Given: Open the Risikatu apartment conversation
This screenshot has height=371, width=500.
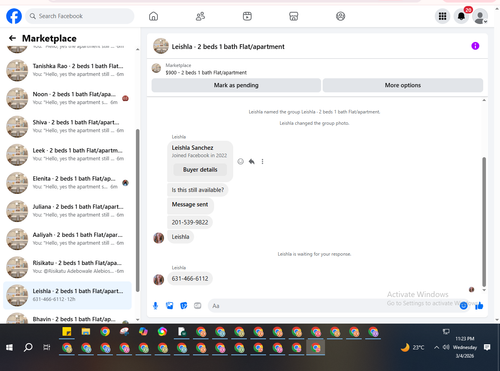Looking at the screenshot, I should [x=67, y=267].
